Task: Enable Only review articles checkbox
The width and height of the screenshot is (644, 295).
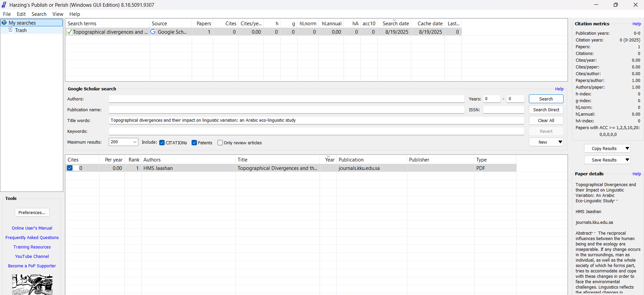Action: [x=220, y=143]
